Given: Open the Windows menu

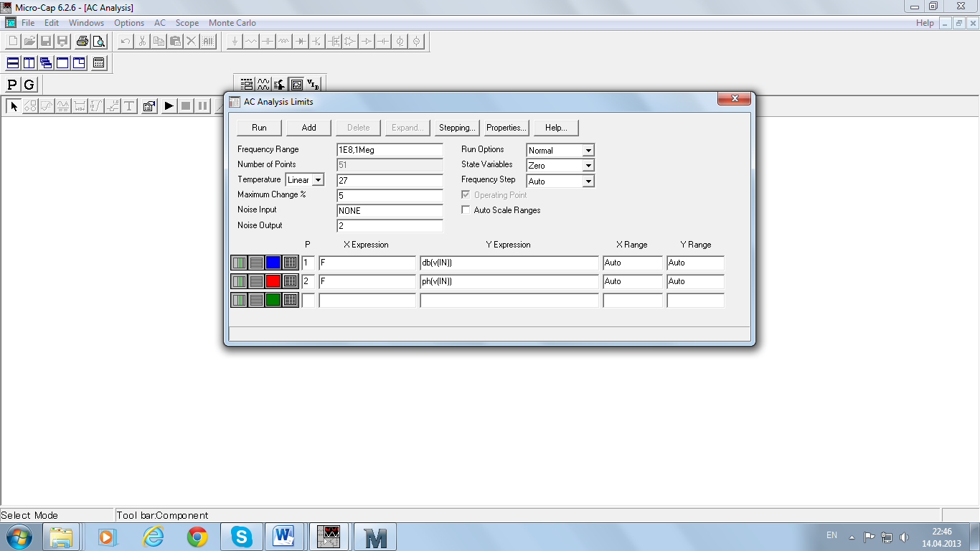Looking at the screenshot, I should (87, 23).
